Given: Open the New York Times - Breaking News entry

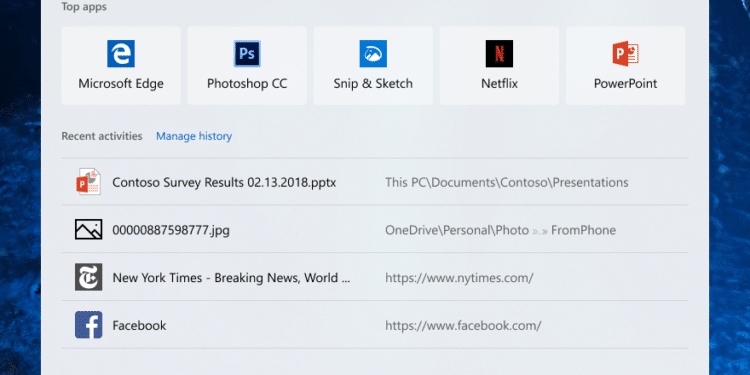Looking at the screenshot, I should point(232,278).
